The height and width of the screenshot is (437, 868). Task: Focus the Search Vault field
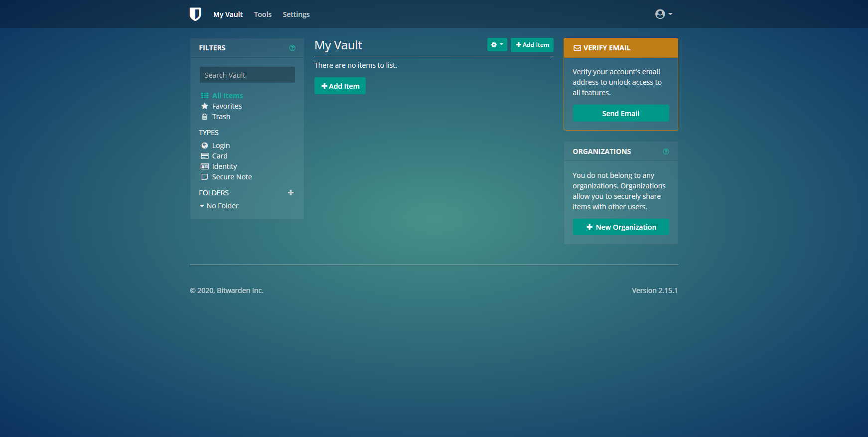pos(247,75)
